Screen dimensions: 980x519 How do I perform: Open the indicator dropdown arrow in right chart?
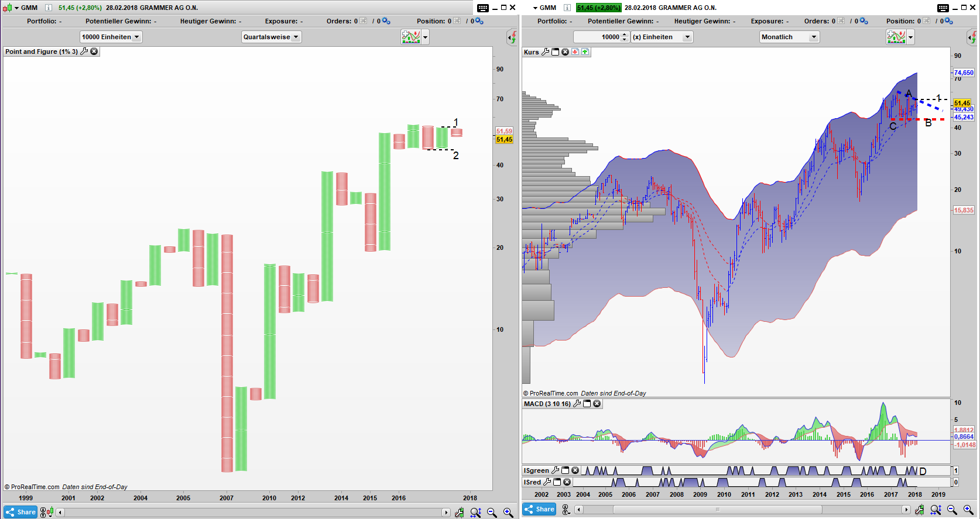(x=910, y=37)
